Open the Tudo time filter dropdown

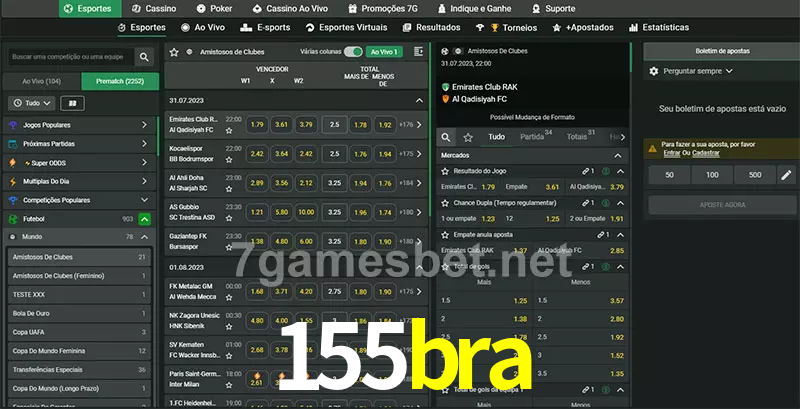click(x=32, y=104)
